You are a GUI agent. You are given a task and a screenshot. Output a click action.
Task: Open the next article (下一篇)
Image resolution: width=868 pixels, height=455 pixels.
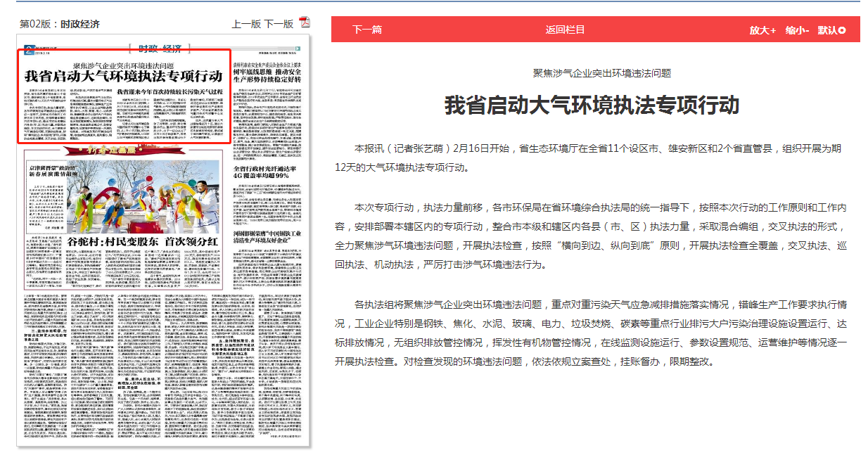367,30
